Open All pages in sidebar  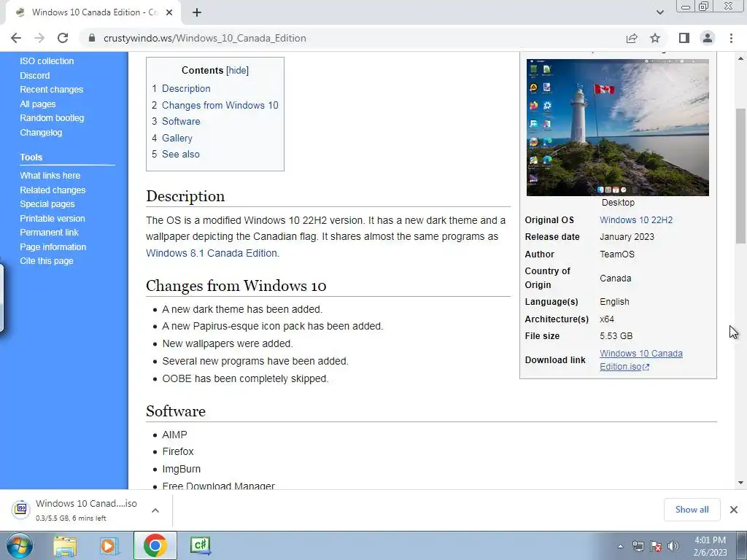[x=38, y=104]
